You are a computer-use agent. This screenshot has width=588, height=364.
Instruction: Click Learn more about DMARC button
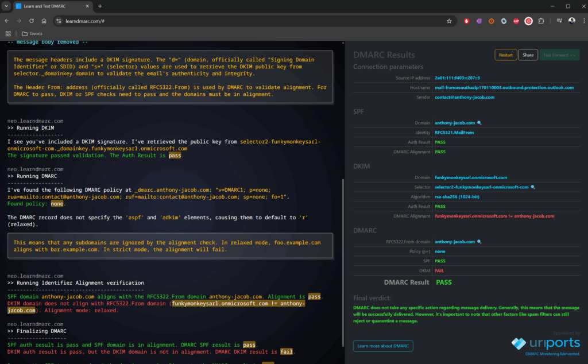coord(383,346)
